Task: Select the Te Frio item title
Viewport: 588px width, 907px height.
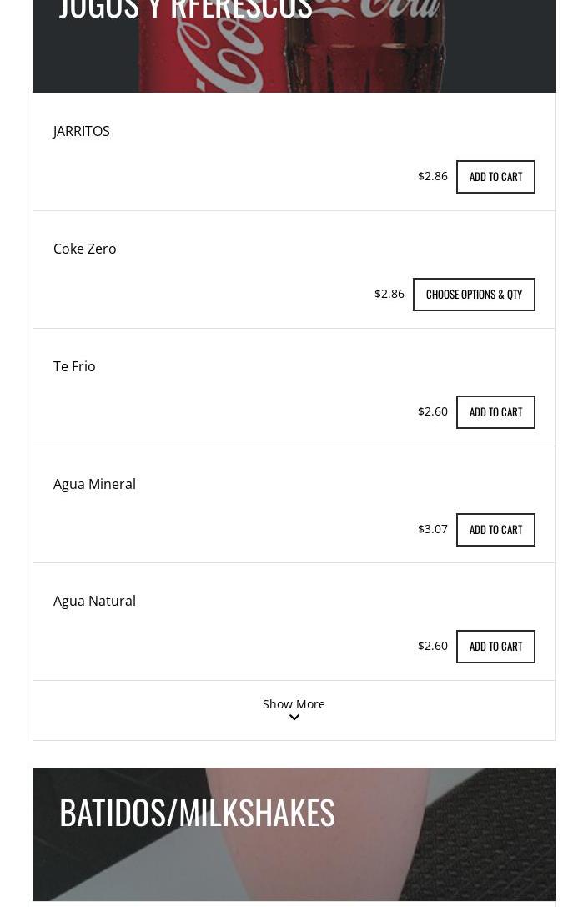Action: (74, 366)
